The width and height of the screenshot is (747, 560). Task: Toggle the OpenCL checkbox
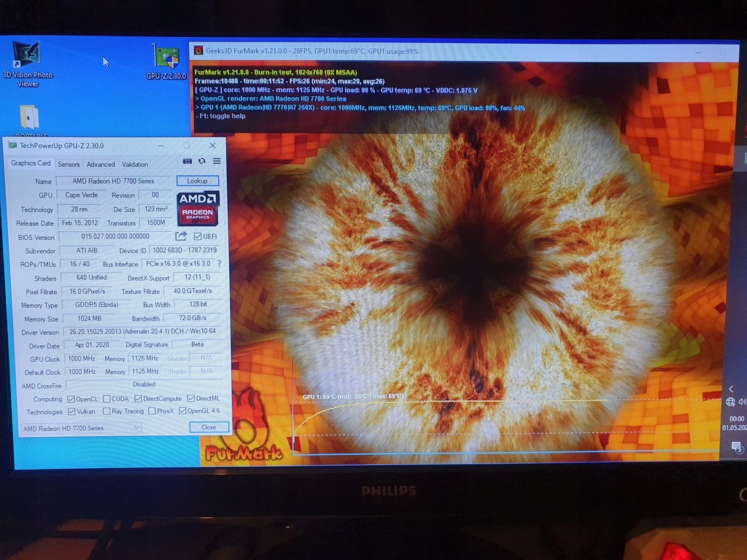[x=71, y=399]
